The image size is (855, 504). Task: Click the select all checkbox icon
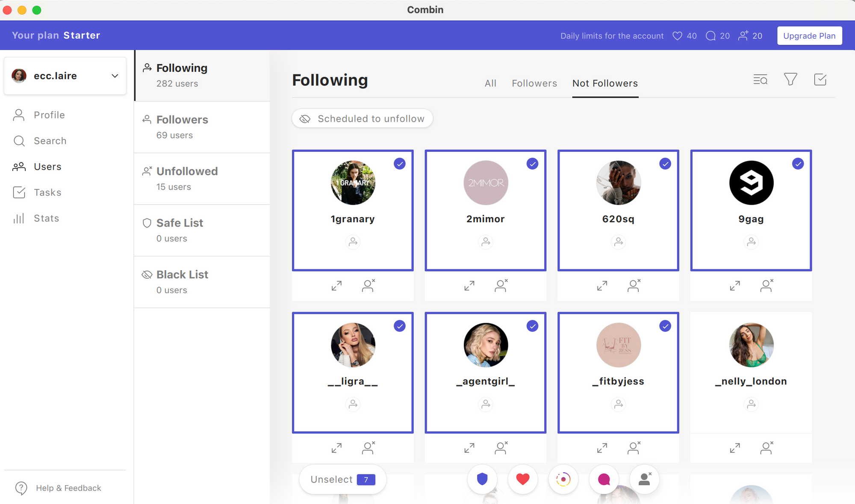[x=820, y=80]
